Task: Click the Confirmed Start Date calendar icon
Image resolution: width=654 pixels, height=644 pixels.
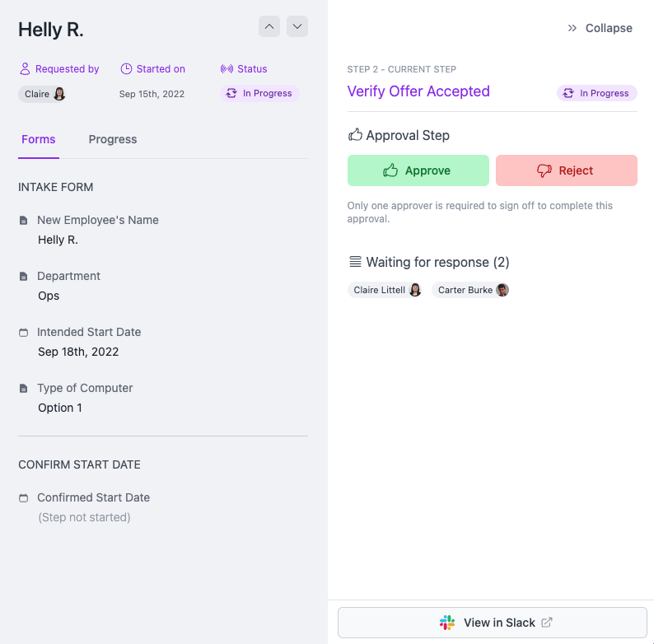Action: (x=23, y=498)
